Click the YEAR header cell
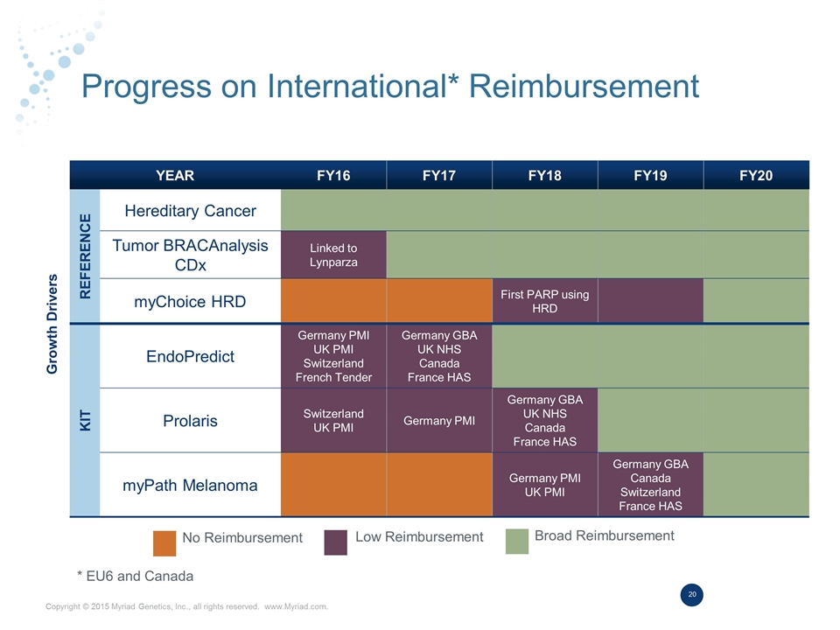Screen dimensions: 840x630 point(175,175)
